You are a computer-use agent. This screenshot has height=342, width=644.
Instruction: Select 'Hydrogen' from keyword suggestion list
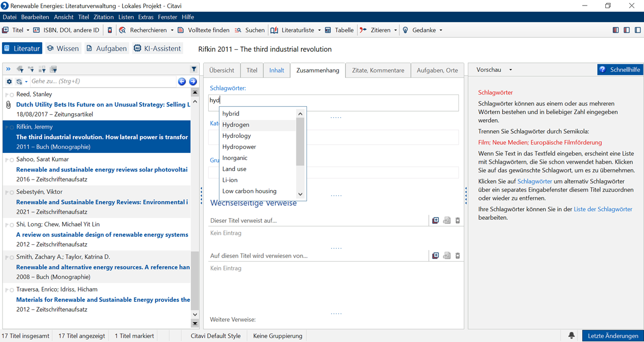236,125
